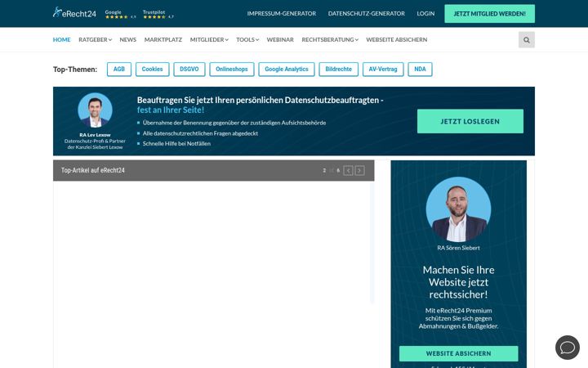The height and width of the screenshot is (368, 588).
Task: Select the DSGVO topic tag
Action: click(x=189, y=69)
